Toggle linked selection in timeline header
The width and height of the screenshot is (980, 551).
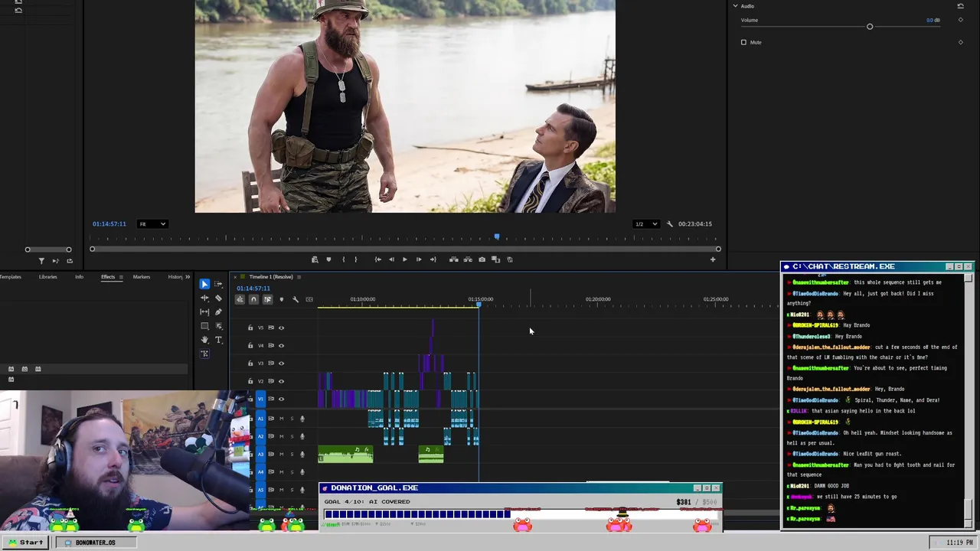pos(267,299)
